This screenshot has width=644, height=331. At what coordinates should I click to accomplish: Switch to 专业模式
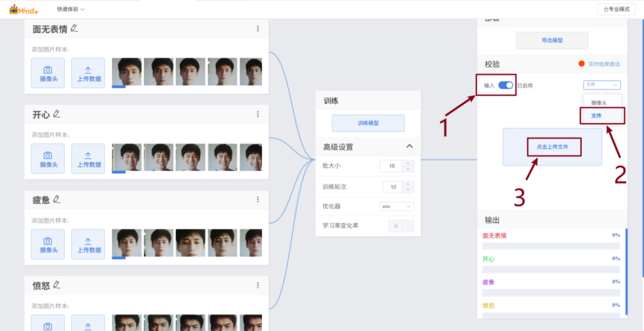tap(616, 9)
